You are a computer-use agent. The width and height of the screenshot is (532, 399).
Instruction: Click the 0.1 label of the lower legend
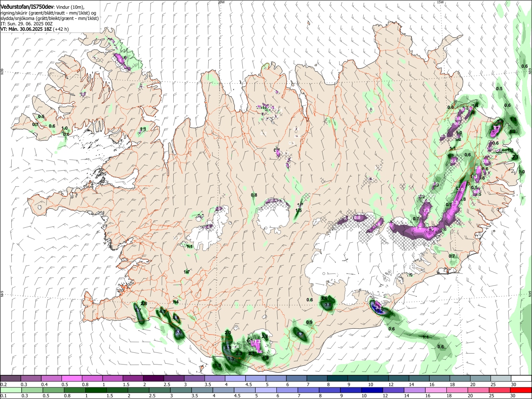point(3,396)
